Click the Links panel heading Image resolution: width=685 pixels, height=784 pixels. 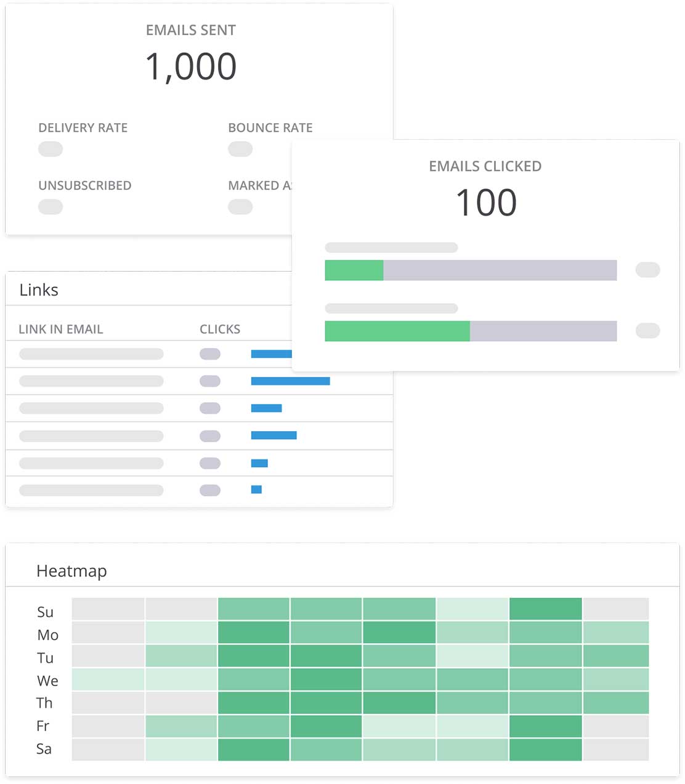click(x=39, y=290)
